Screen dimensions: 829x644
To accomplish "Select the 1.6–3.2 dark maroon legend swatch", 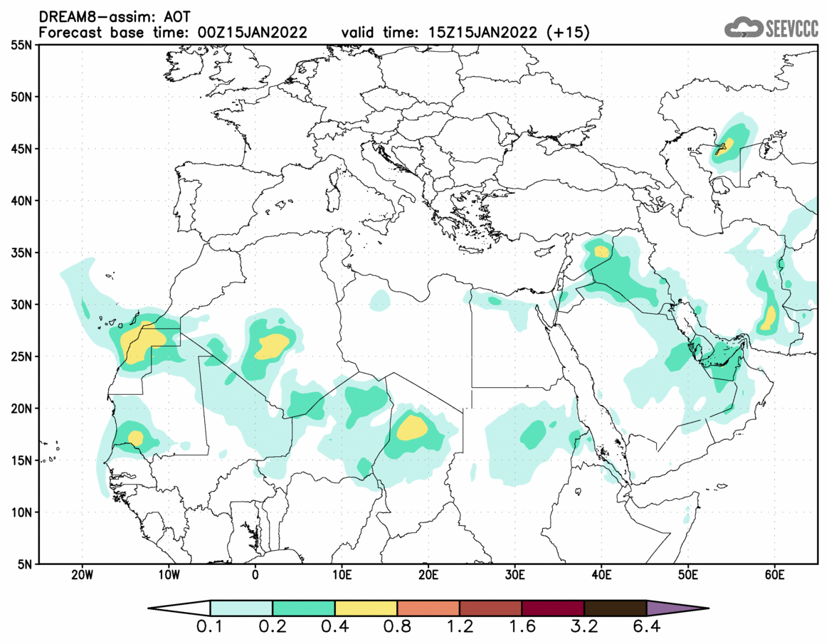I will [x=553, y=608].
